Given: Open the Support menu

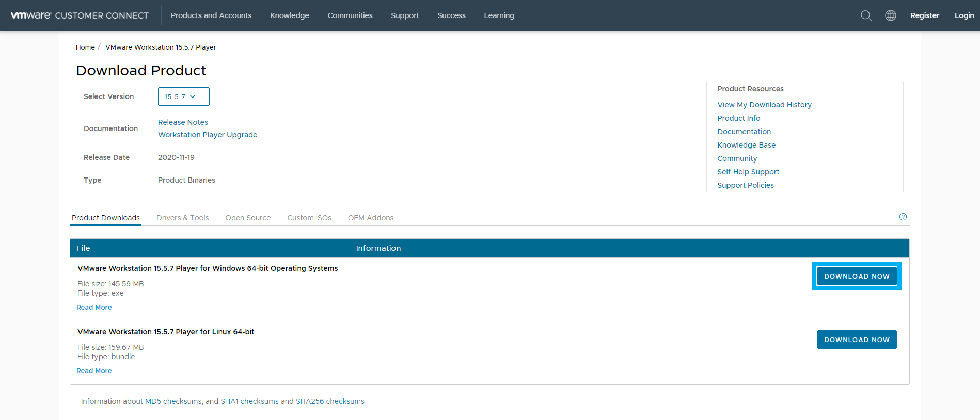Looking at the screenshot, I should coord(405,15).
